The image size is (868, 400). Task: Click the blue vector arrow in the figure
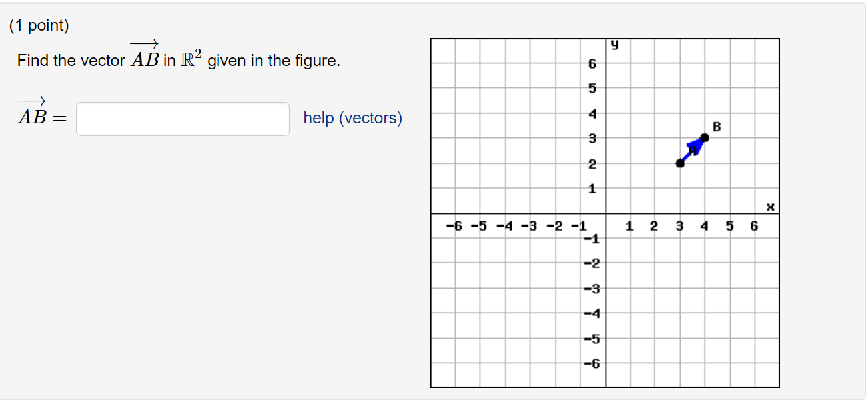(693, 150)
